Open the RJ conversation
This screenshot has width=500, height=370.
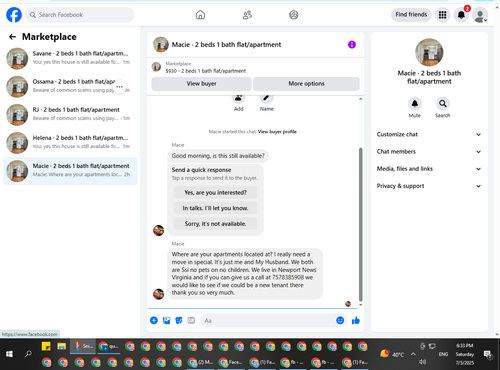pos(70,115)
